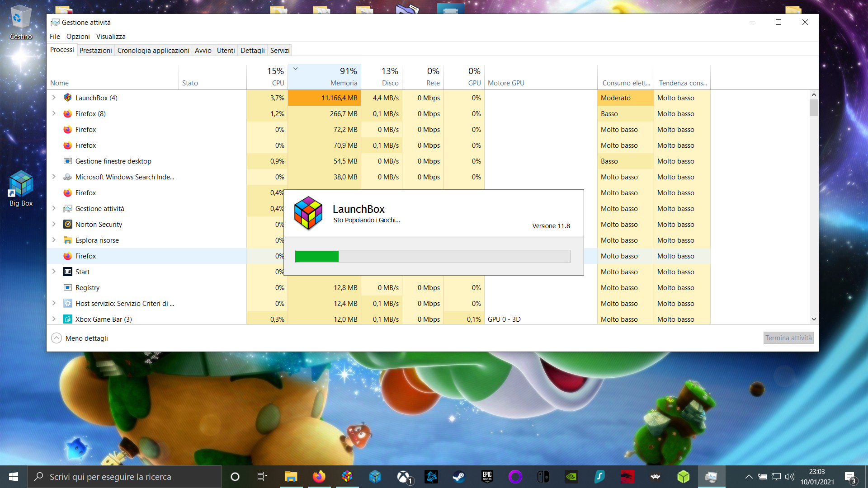
Task: Expand the LaunchBox (4) process group
Action: coord(54,98)
